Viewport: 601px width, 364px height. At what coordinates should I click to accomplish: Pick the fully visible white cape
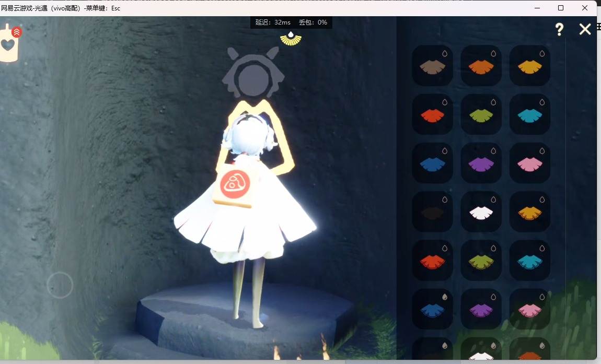[x=481, y=212]
